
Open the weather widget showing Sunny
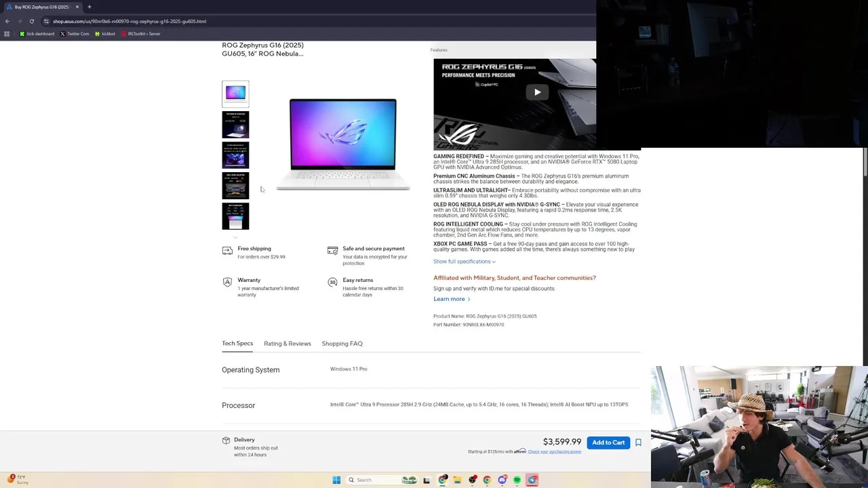(16, 480)
